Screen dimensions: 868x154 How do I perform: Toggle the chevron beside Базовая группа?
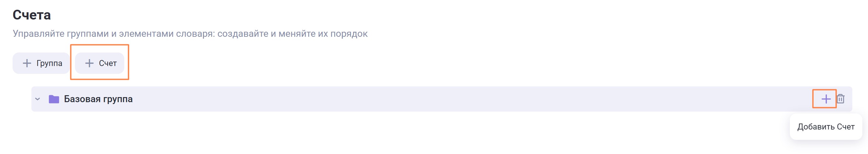tap(38, 99)
